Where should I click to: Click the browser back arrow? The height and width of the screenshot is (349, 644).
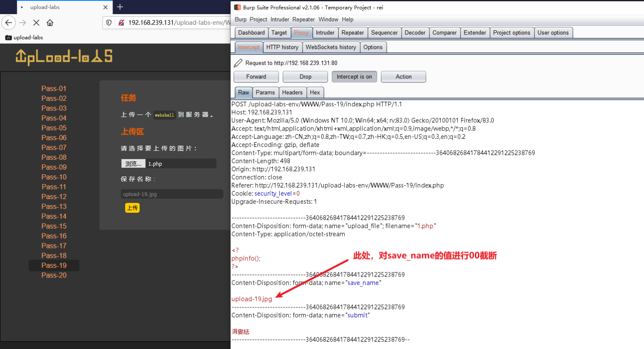pyautogui.click(x=9, y=23)
